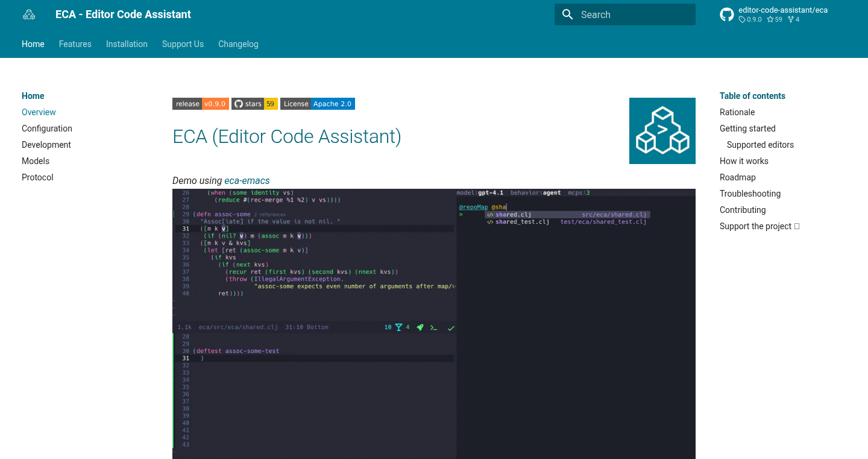Select Overview in the sidebar
The width and height of the screenshot is (868, 459).
[x=39, y=112]
